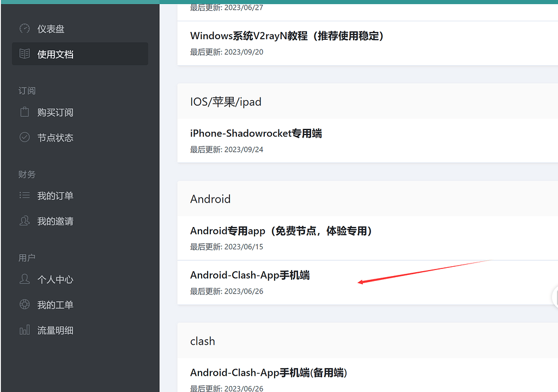
Task: Click the checkmark circle icon for 节点状态
Action: pos(25,137)
